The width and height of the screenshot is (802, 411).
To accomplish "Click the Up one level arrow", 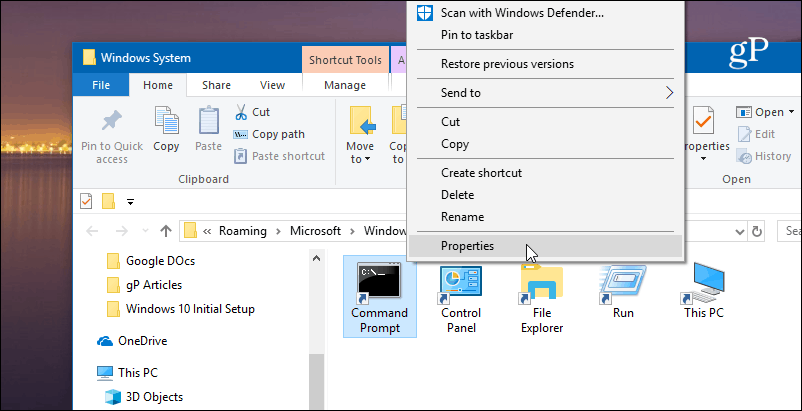I will pyautogui.click(x=166, y=231).
